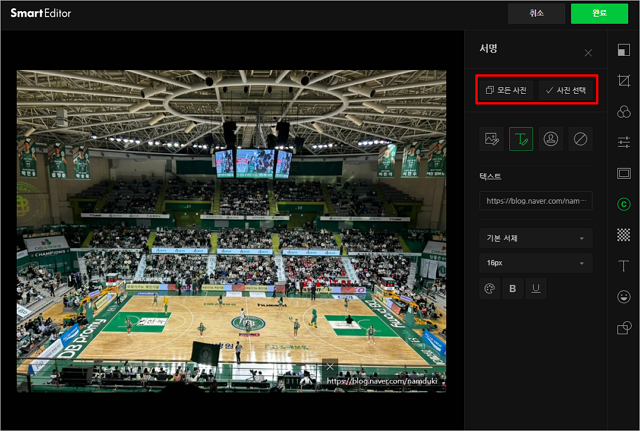Disable signature with the none icon
Image resolution: width=640 pixels, height=431 pixels.
581,139
